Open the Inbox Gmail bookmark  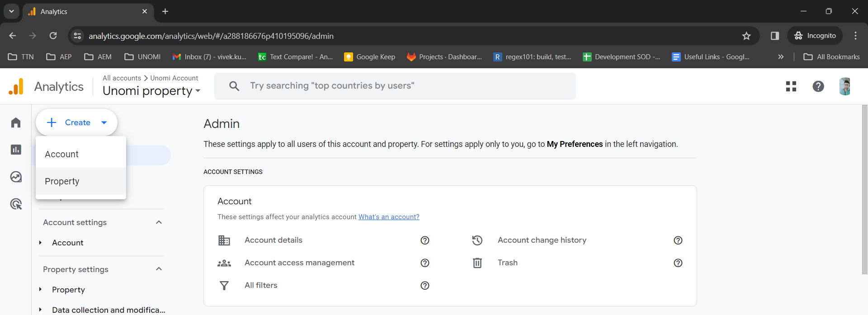click(209, 57)
